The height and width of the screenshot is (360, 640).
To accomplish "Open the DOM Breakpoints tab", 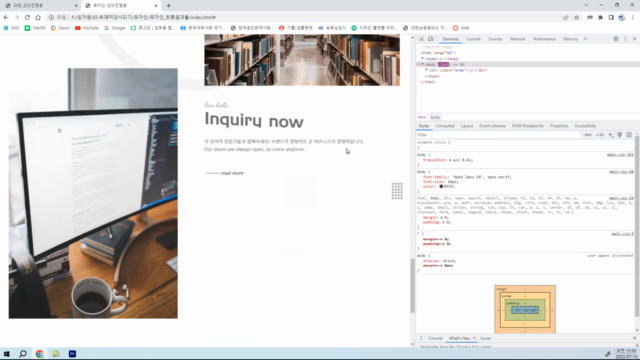I will tap(528, 126).
